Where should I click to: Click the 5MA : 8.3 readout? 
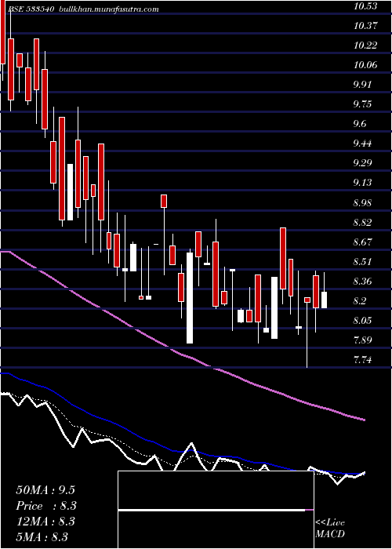coord(42,536)
